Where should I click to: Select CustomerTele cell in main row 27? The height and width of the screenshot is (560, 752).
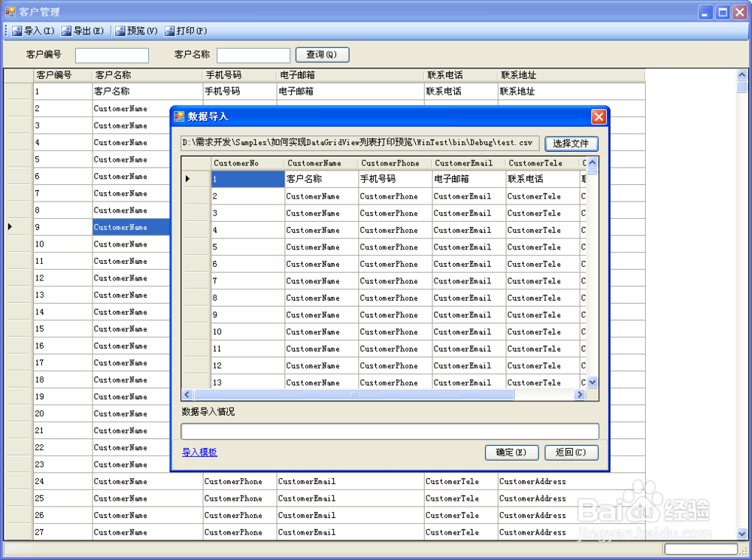pos(461,532)
